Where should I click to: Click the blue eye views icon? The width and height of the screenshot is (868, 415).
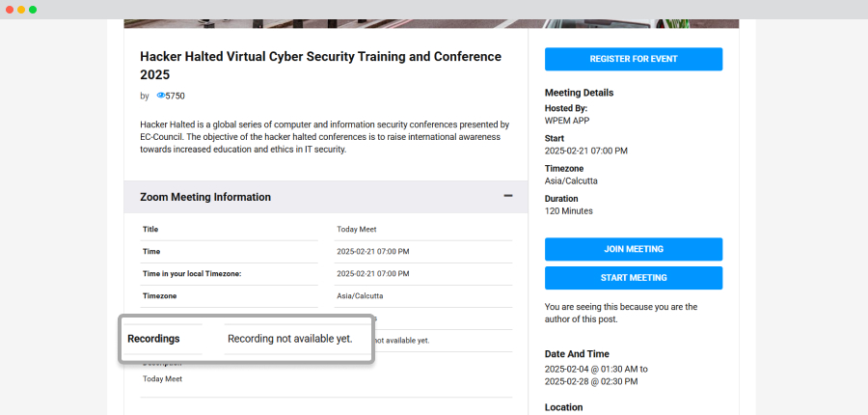pyautogui.click(x=160, y=96)
